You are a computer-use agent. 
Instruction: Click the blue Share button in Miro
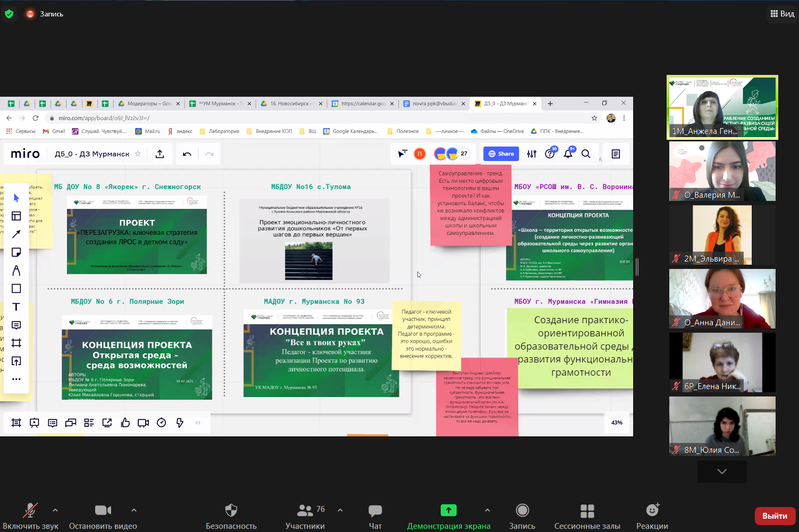(501, 154)
